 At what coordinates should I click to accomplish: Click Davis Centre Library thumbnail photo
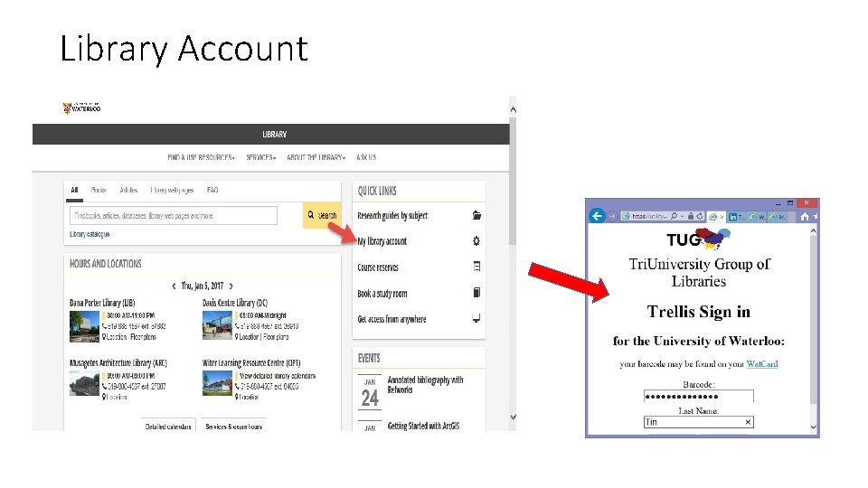[x=217, y=324]
